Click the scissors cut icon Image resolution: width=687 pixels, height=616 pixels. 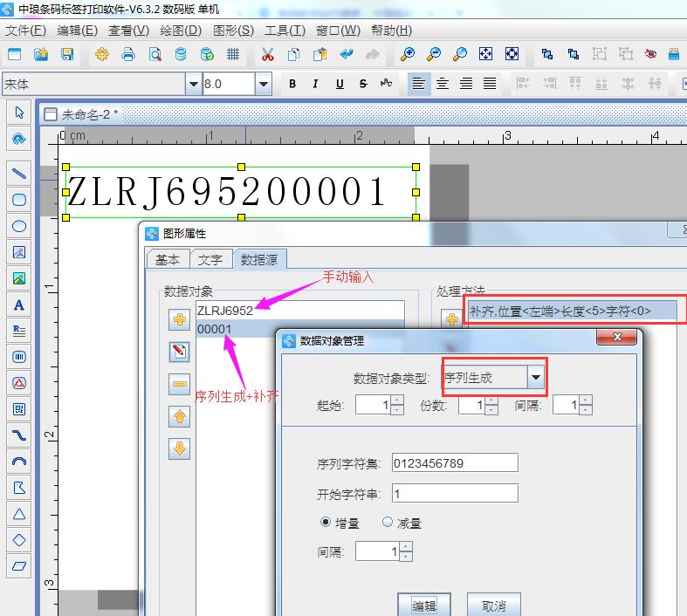coord(267,54)
